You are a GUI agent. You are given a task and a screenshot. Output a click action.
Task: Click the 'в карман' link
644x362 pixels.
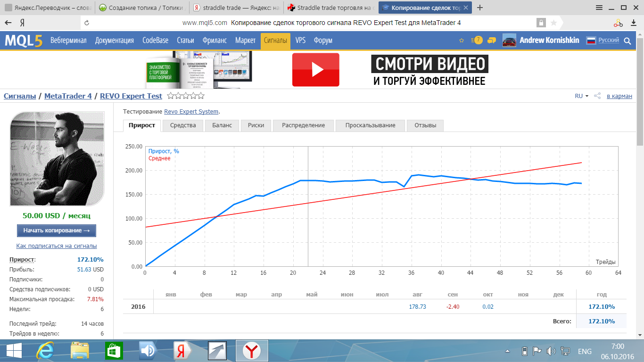619,96
